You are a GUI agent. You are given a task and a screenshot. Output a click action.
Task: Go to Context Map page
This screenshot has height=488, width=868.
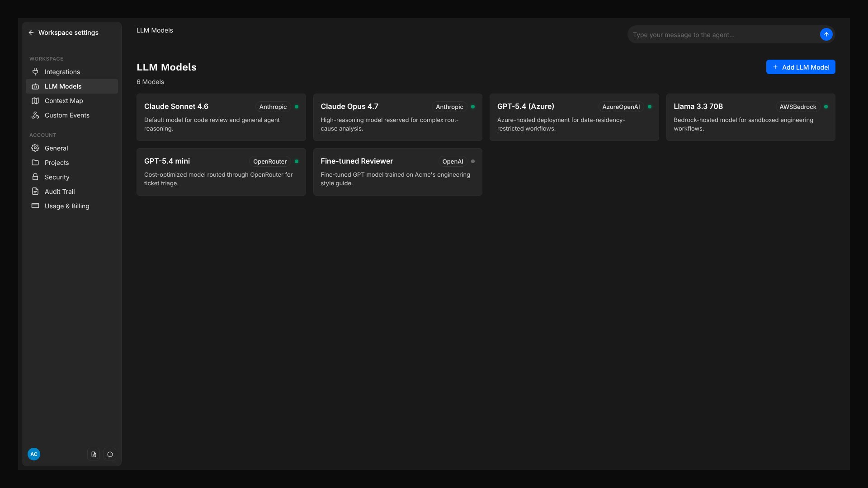point(72,101)
